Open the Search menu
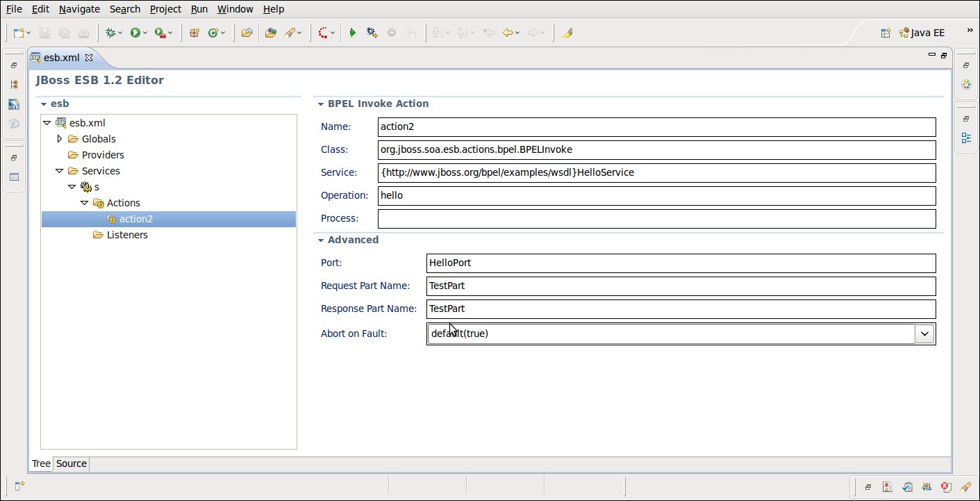Viewport: 980px width, 501px height. [x=125, y=9]
